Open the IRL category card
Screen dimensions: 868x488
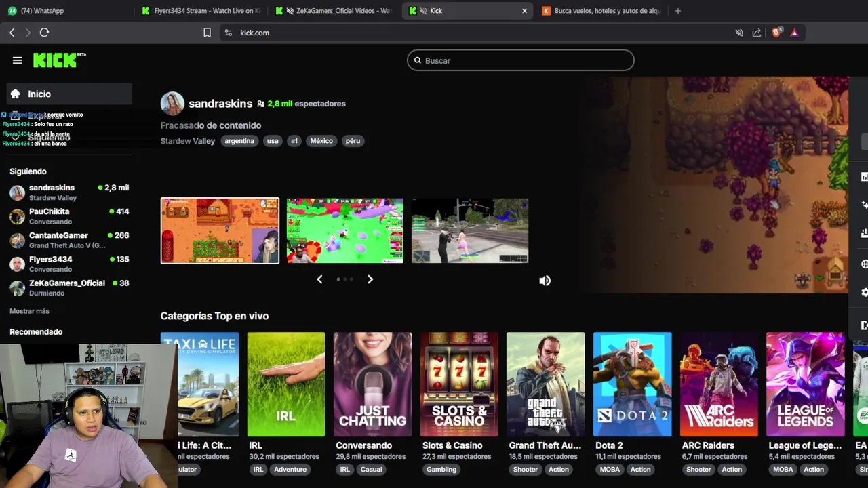(x=286, y=384)
